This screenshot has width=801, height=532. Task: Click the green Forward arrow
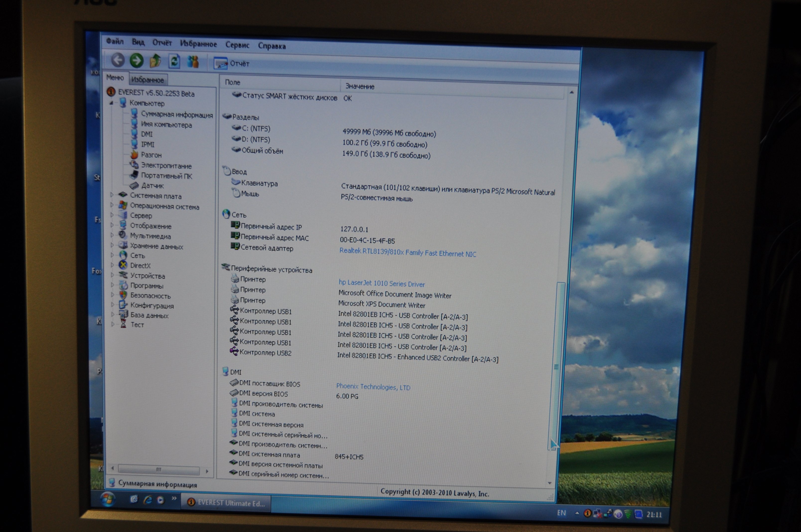[x=137, y=61]
